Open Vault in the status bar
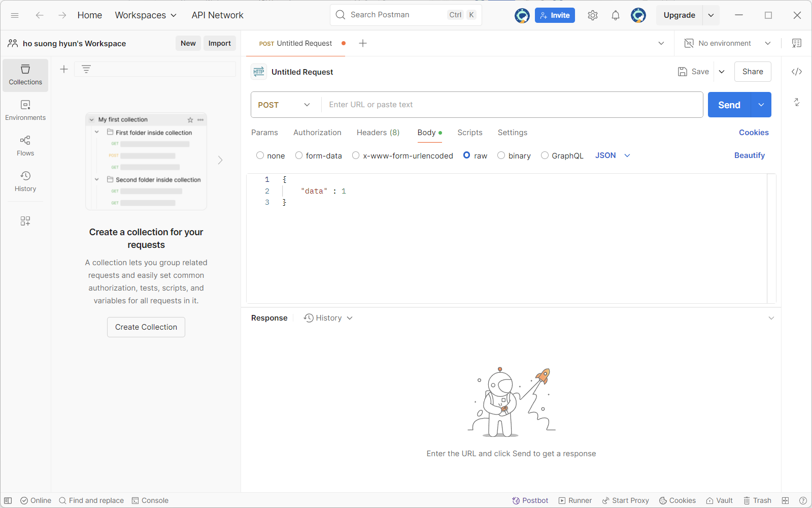The width and height of the screenshot is (812, 508). point(720,500)
